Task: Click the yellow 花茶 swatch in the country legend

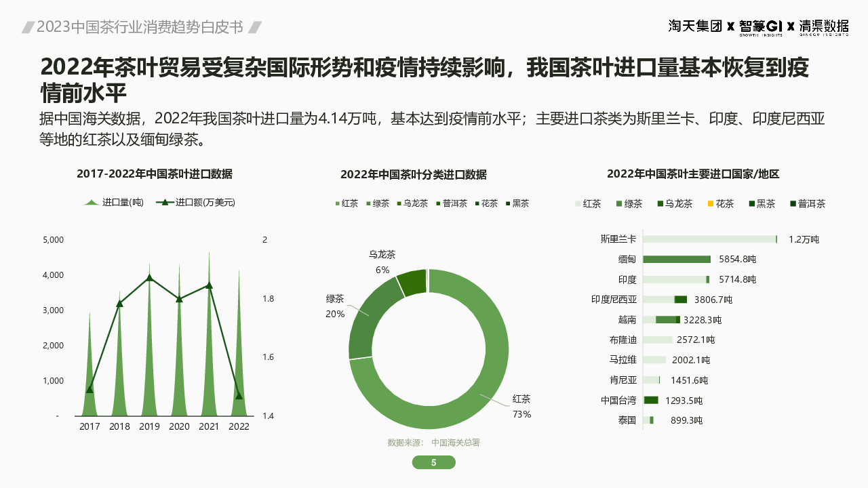Action: coord(711,204)
